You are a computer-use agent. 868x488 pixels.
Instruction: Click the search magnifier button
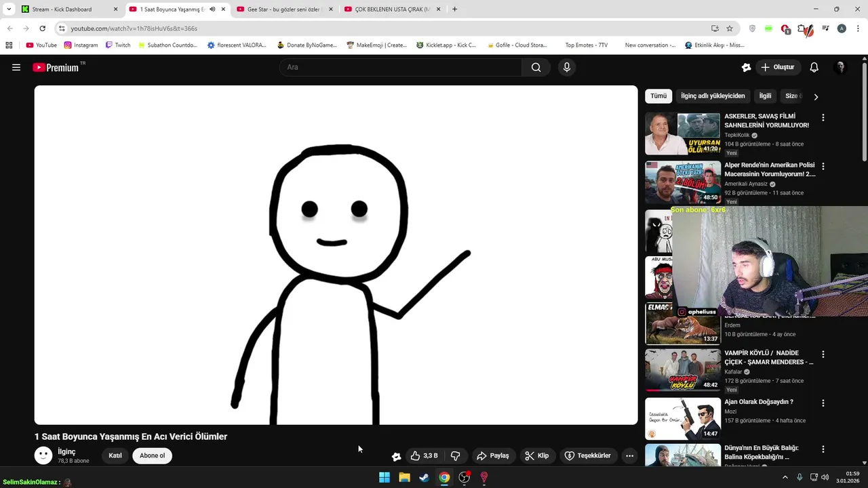[536, 67]
